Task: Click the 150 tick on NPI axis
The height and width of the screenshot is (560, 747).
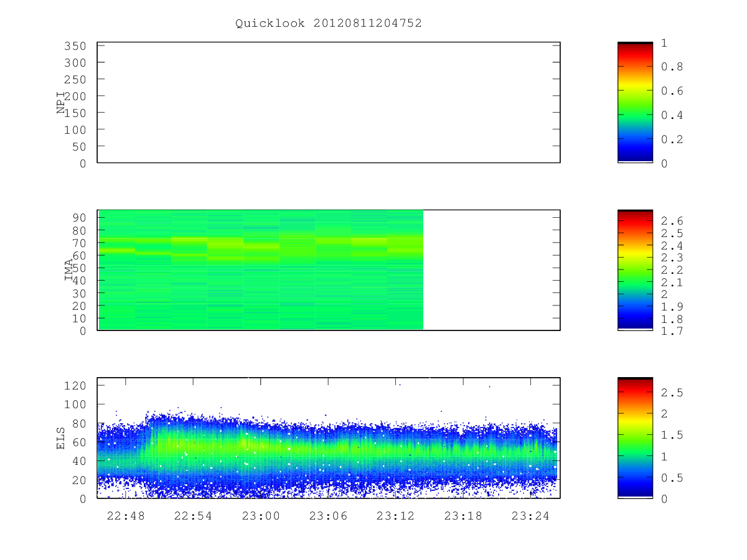Action: click(x=76, y=113)
